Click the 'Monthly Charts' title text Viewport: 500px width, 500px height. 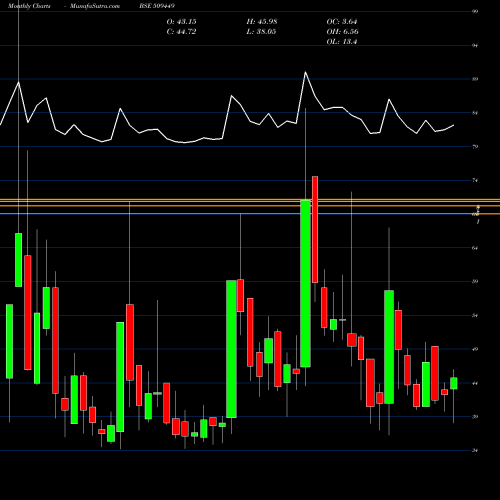point(29,6)
